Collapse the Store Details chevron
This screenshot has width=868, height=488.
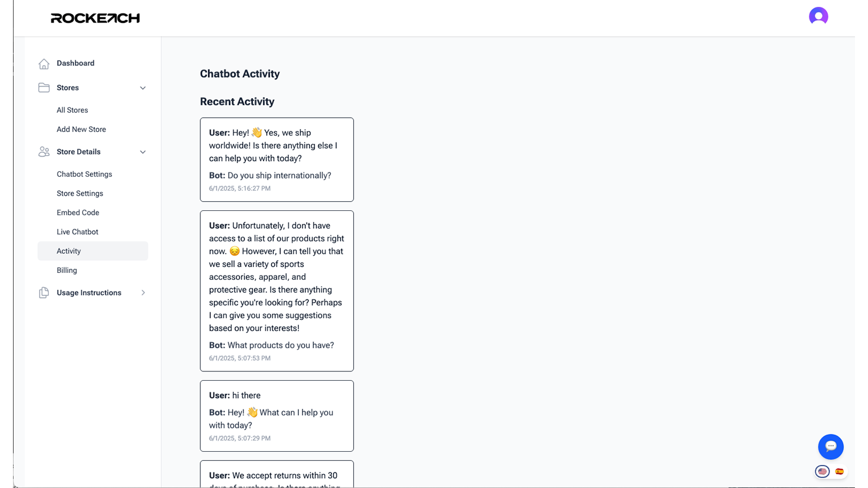tap(143, 152)
